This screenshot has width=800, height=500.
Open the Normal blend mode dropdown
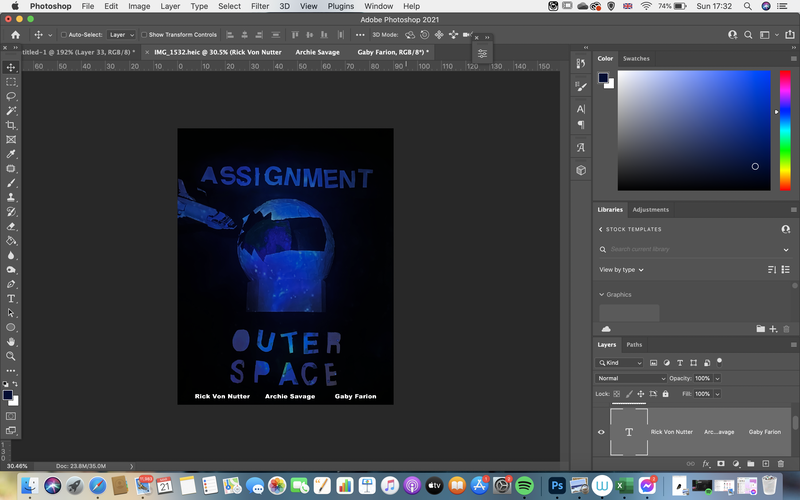tap(631, 378)
